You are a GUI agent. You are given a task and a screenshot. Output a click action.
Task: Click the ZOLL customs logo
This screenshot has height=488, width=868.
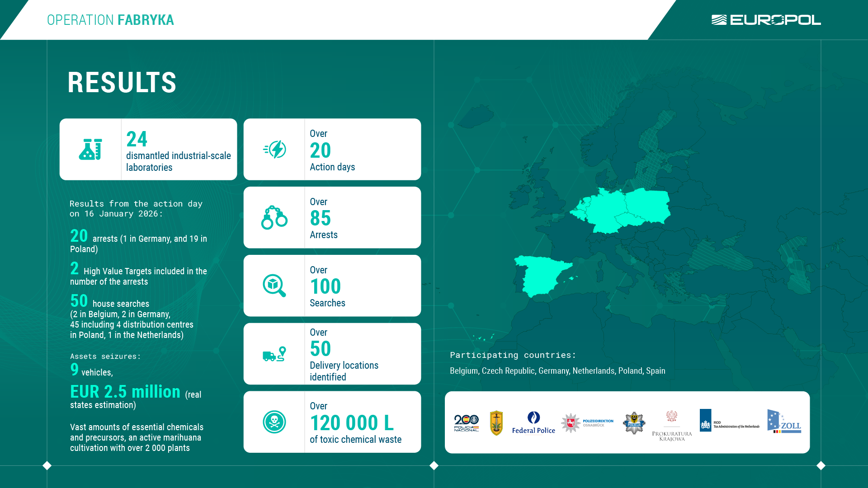tap(784, 422)
